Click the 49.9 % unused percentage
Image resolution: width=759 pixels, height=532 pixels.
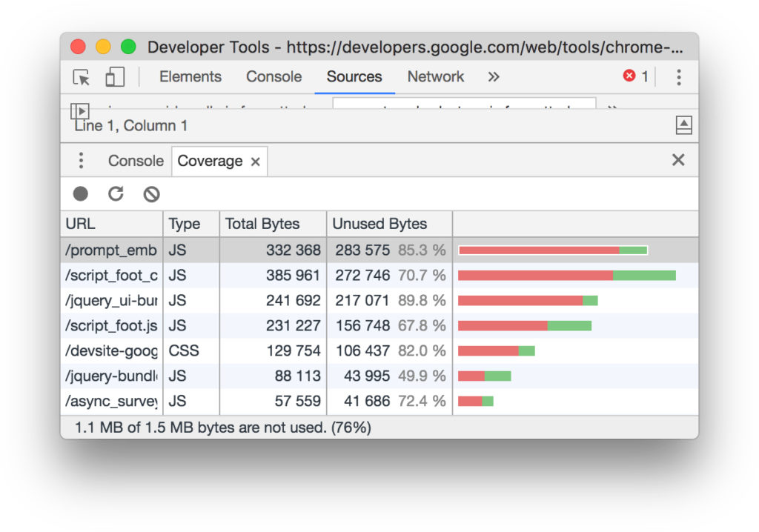[x=422, y=376]
